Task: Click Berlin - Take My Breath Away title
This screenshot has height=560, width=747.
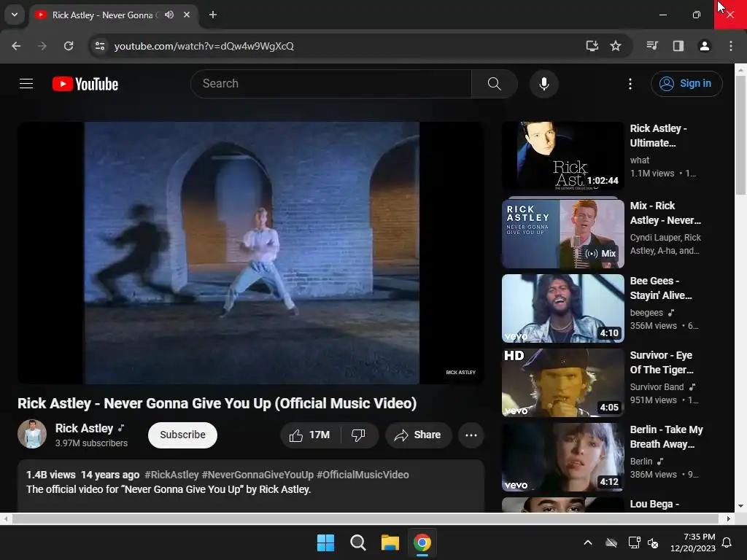Action: 666,437
